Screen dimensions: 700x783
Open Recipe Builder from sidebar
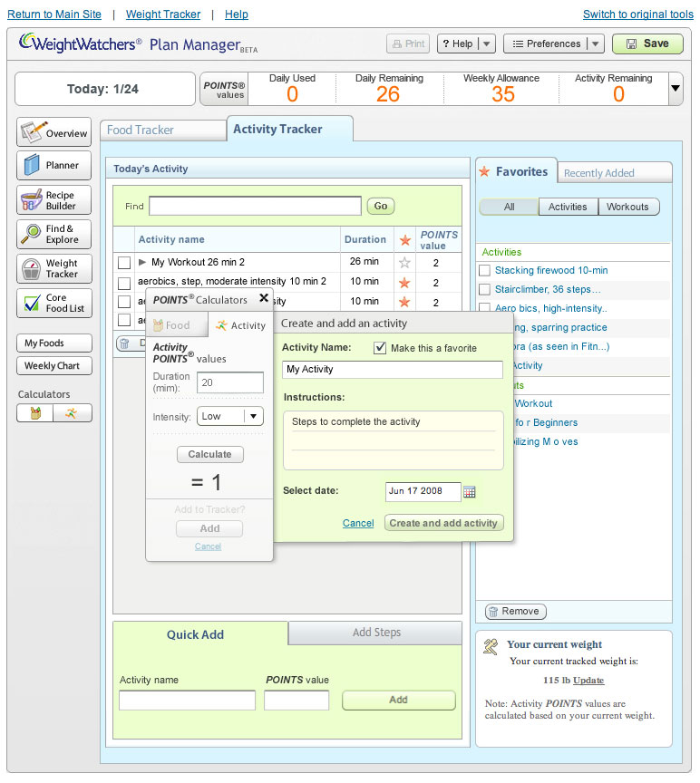pos(54,200)
